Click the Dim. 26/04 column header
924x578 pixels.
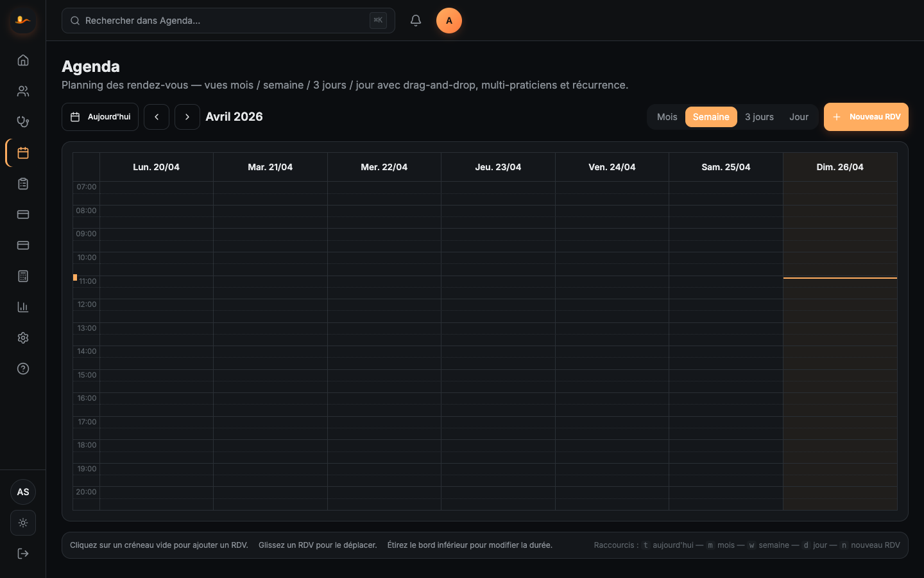(x=840, y=167)
